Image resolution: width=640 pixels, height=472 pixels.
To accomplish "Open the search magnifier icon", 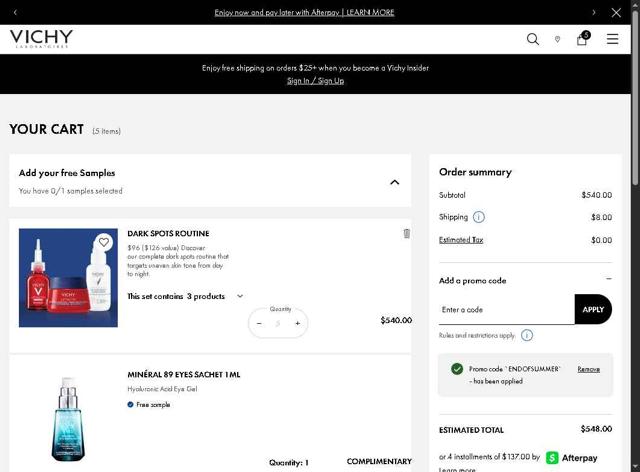I will (x=533, y=39).
